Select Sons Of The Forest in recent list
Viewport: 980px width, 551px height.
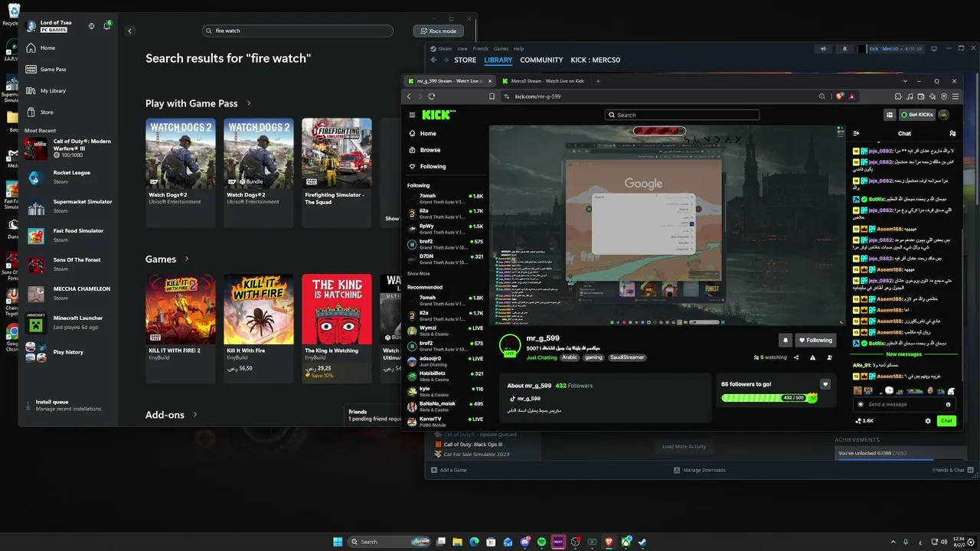[69, 265]
